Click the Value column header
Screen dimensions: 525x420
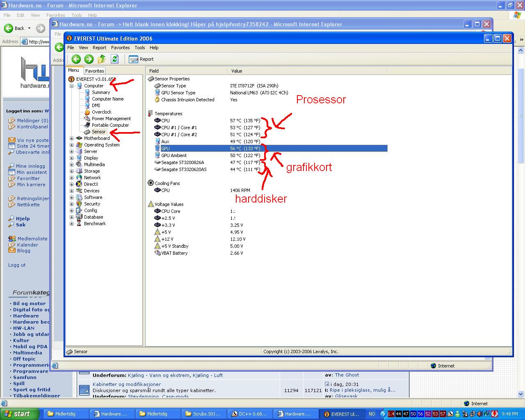tap(307, 71)
